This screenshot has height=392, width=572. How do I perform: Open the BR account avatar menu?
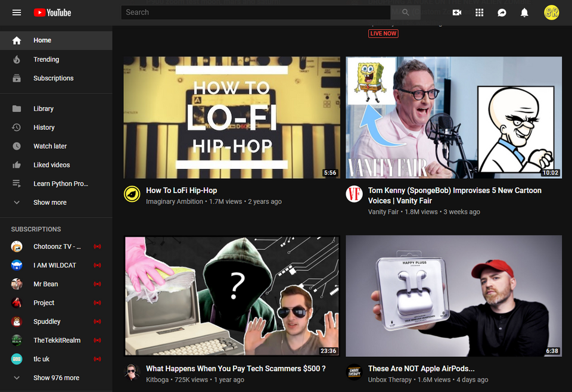click(552, 13)
